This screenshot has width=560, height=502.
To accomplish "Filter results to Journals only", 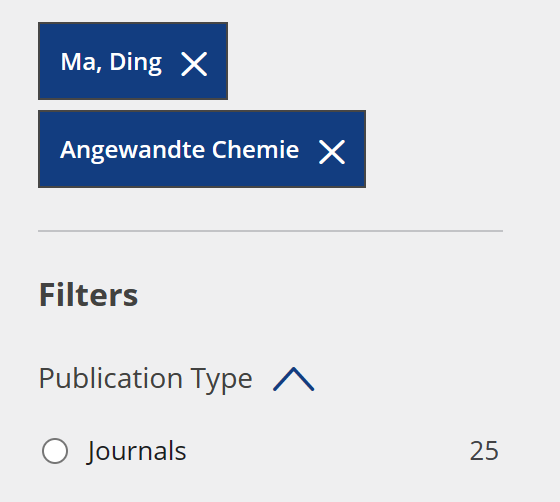I will (55, 451).
